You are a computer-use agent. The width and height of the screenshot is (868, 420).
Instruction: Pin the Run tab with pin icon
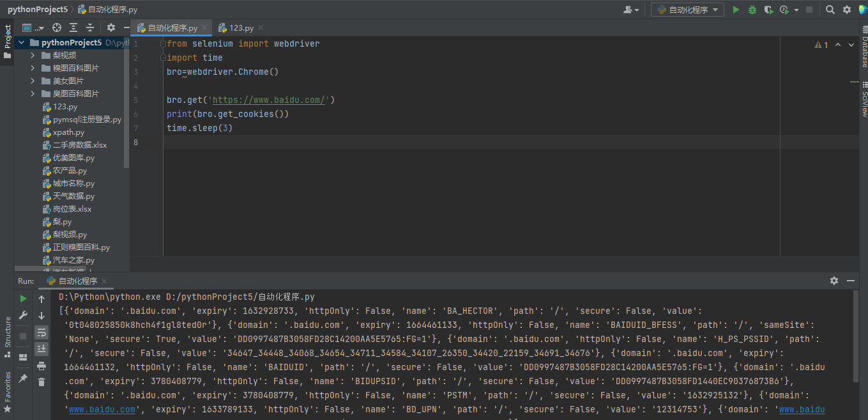point(24,378)
